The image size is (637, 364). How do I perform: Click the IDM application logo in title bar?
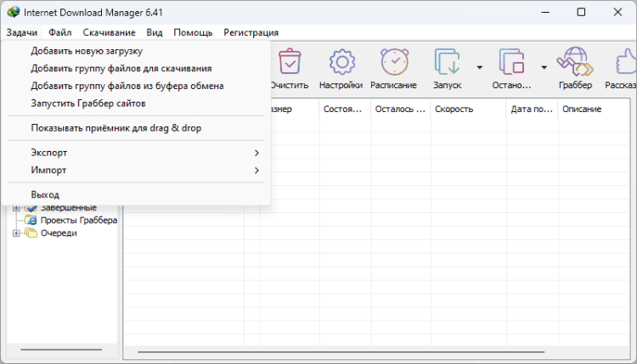coord(13,12)
